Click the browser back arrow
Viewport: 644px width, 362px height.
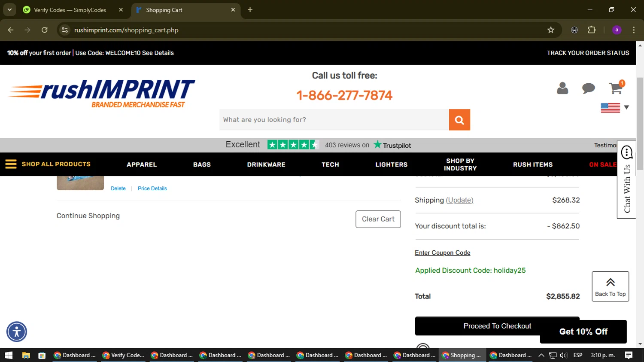pos(11,30)
